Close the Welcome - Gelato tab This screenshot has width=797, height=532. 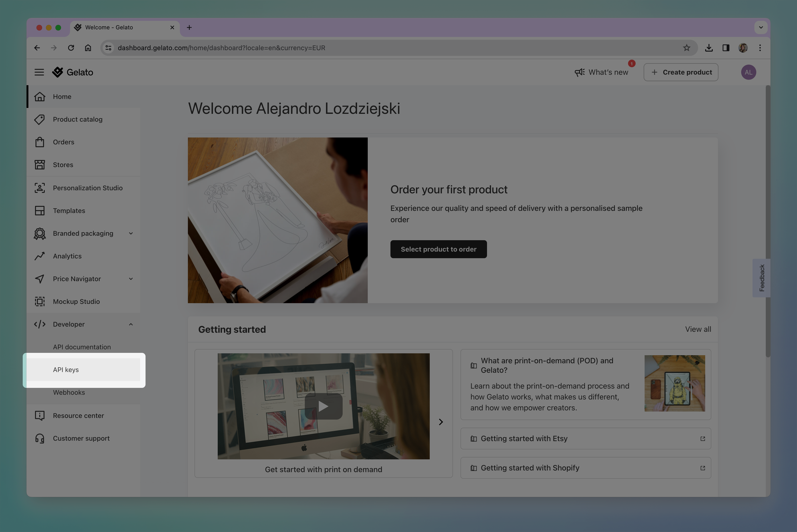(172, 27)
